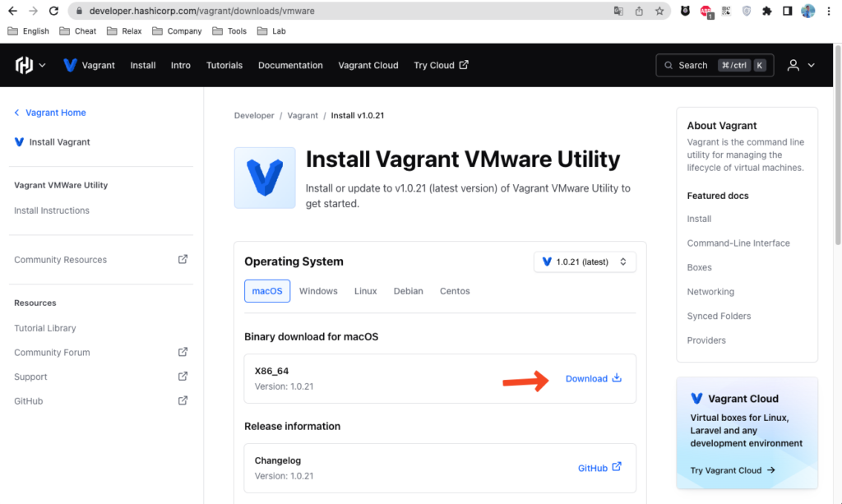Click the external icon beside Community Forum
This screenshot has height=504, width=842.
(x=183, y=352)
